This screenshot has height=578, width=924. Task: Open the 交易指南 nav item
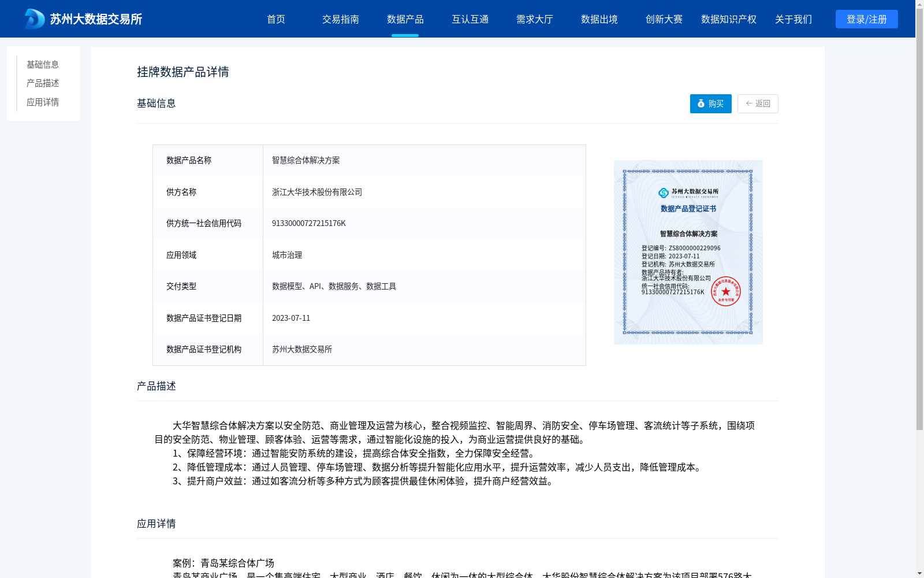tap(341, 19)
